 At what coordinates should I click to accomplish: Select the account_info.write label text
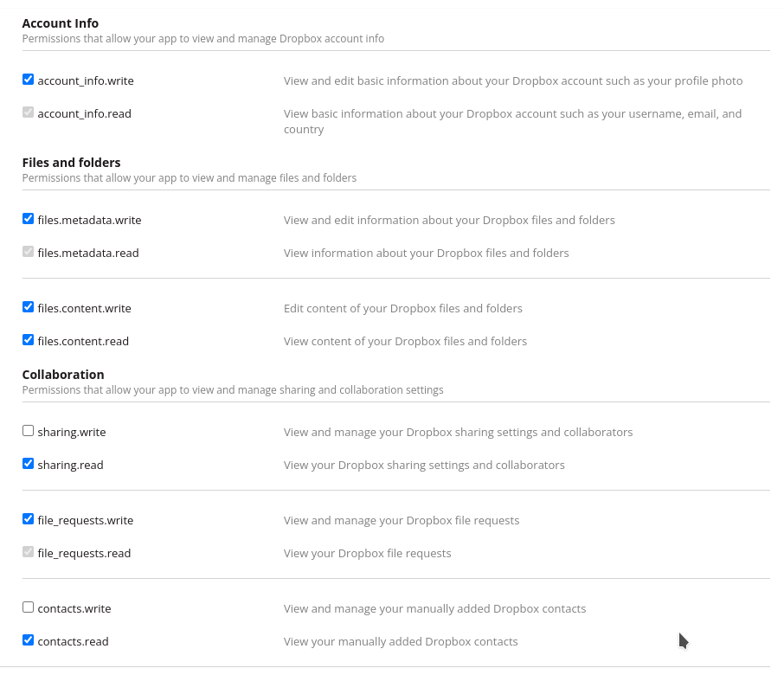point(85,80)
